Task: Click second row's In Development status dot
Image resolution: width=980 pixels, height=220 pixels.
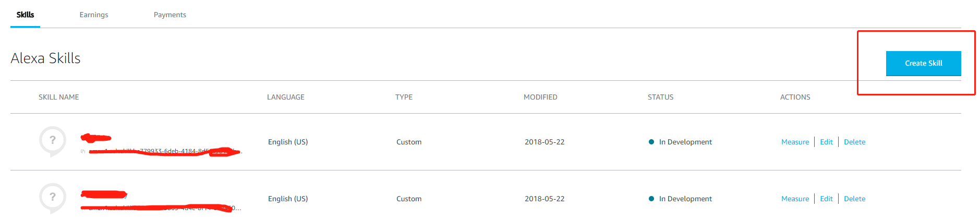Action: [651, 199]
